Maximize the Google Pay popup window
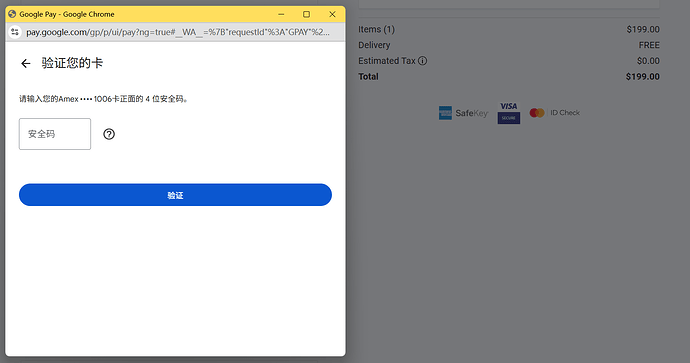Viewport: 690px width, 363px height. 306,15
